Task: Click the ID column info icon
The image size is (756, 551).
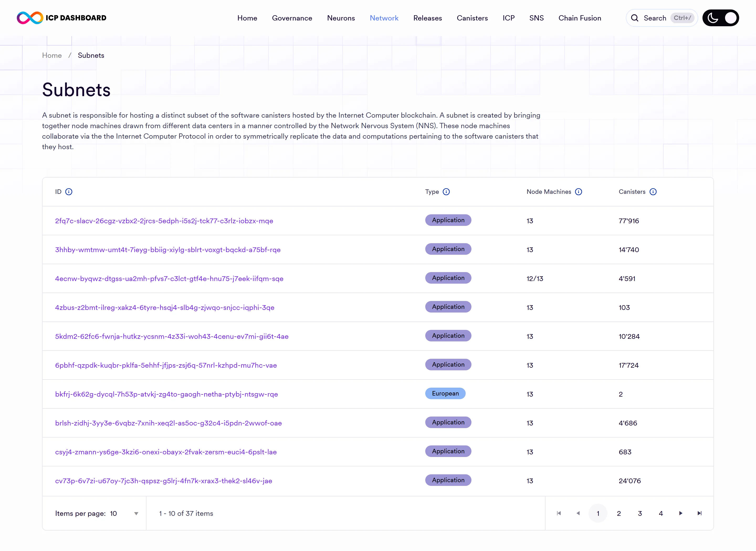Action: (x=69, y=192)
